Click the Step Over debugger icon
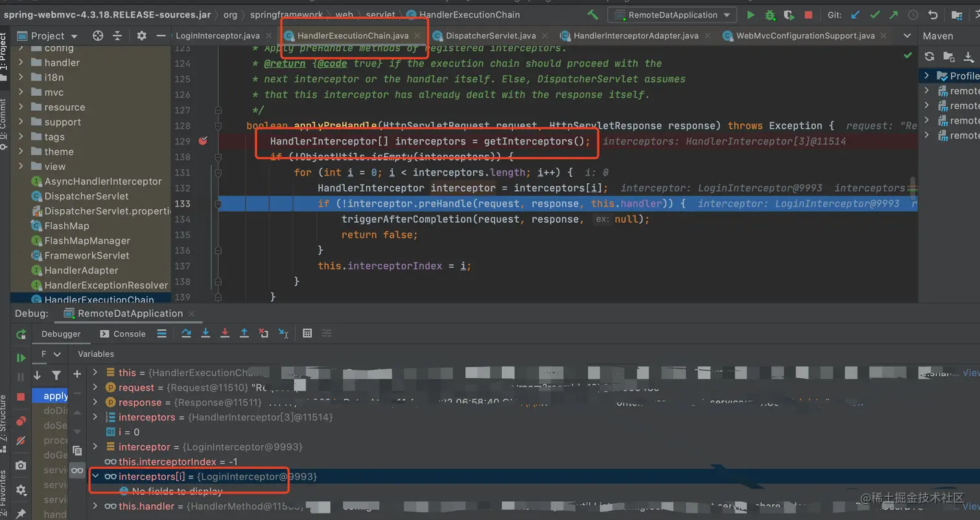The image size is (980, 520). pos(186,333)
